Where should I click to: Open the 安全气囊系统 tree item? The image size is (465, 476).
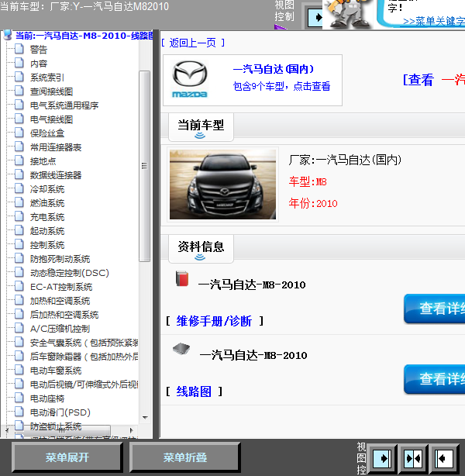pyautogui.click(x=84, y=343)
